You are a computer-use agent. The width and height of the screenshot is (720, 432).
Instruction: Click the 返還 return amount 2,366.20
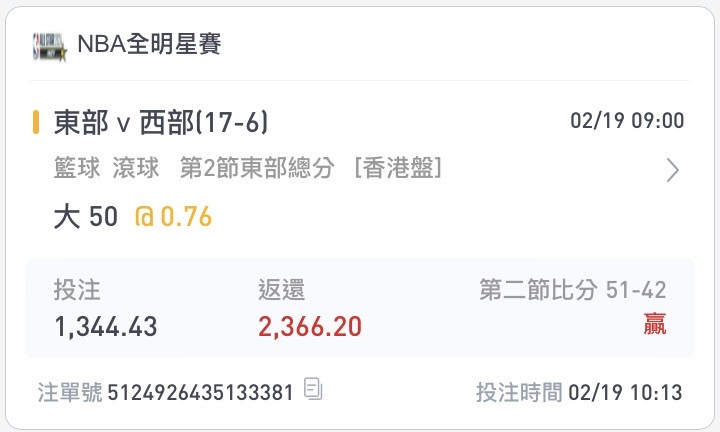(310, 327)
